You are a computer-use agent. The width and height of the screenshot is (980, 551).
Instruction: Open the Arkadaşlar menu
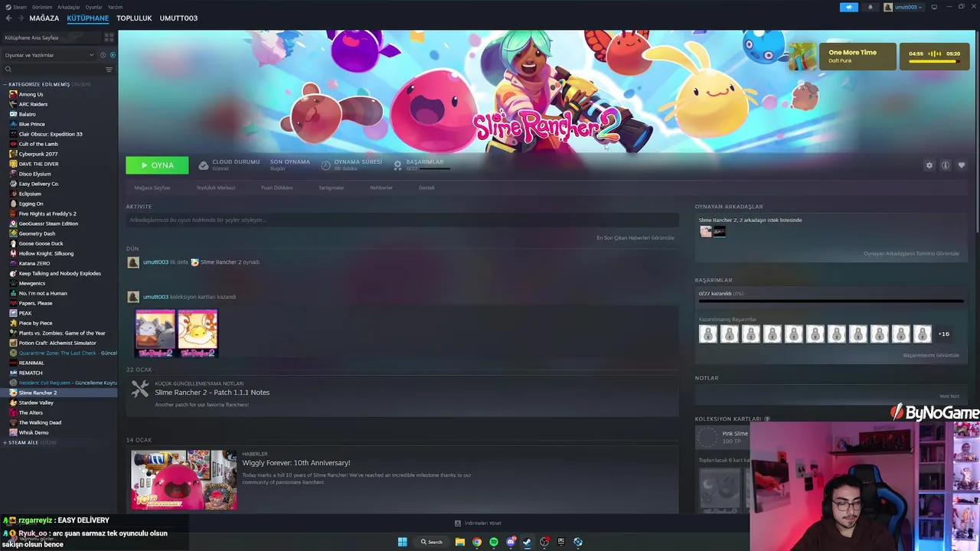(68, 7)
